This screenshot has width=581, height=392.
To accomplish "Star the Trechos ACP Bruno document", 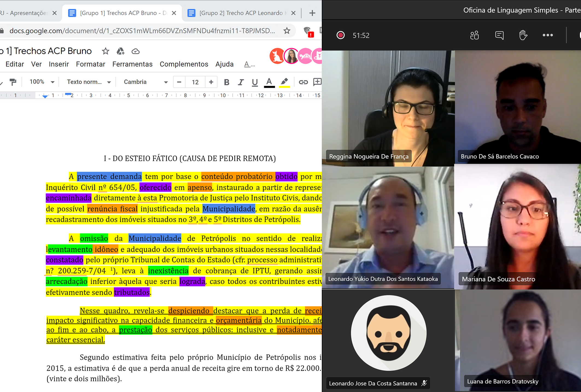I will [x=106, y=51].
